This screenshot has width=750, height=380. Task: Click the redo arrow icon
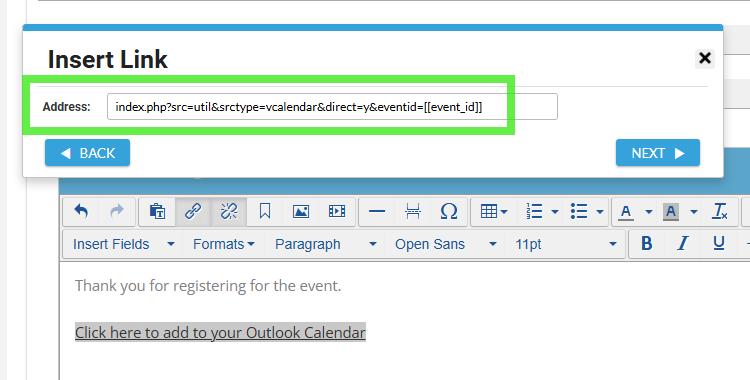[117, 211]
